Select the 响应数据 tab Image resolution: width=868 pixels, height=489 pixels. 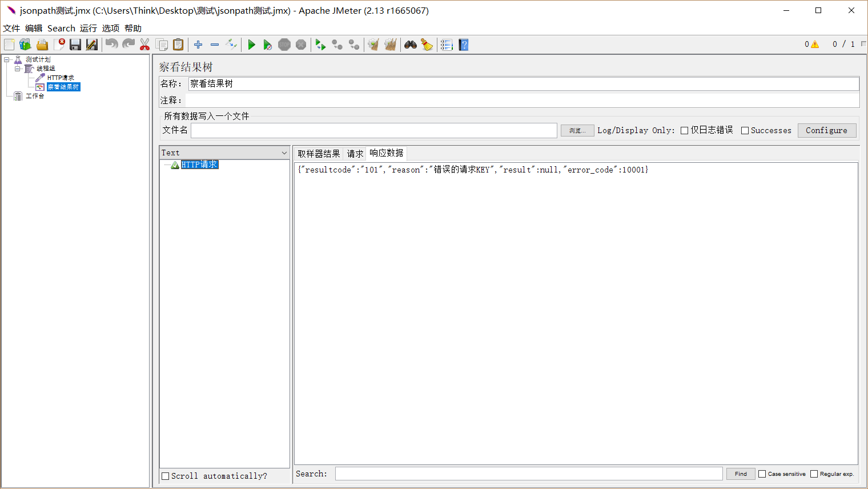[x=387, y=153]
